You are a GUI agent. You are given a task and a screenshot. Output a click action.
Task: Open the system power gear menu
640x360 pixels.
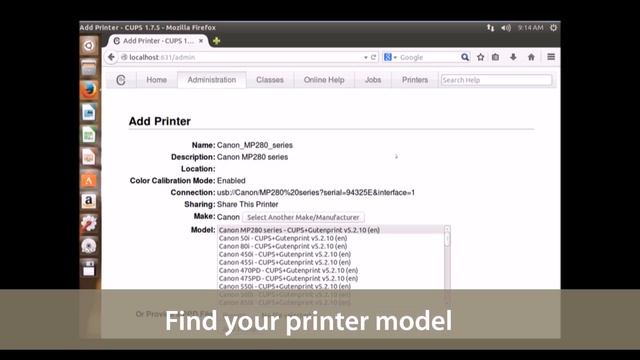pos(553,28)
